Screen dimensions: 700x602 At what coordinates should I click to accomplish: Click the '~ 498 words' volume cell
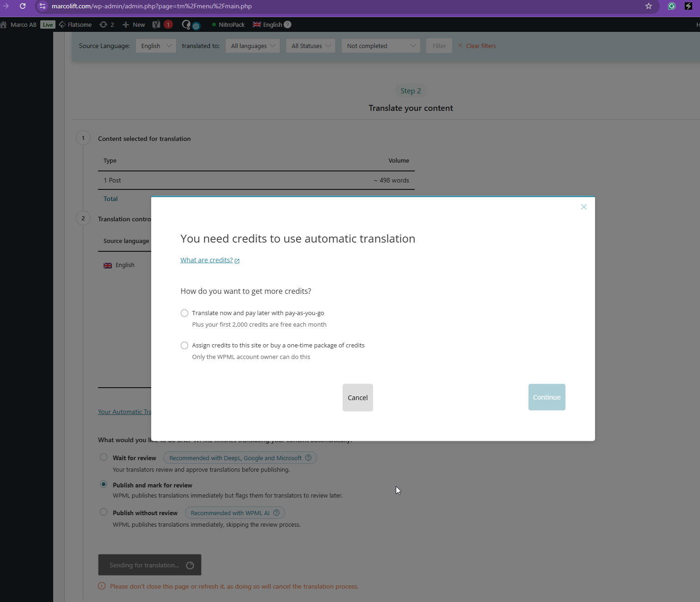(392, 180)
